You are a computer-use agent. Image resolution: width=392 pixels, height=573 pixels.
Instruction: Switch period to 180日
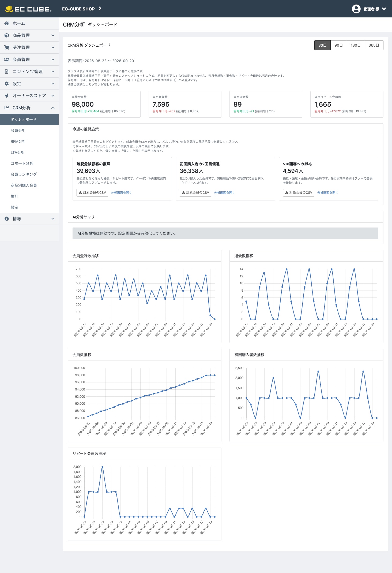(x=356, y=45)
